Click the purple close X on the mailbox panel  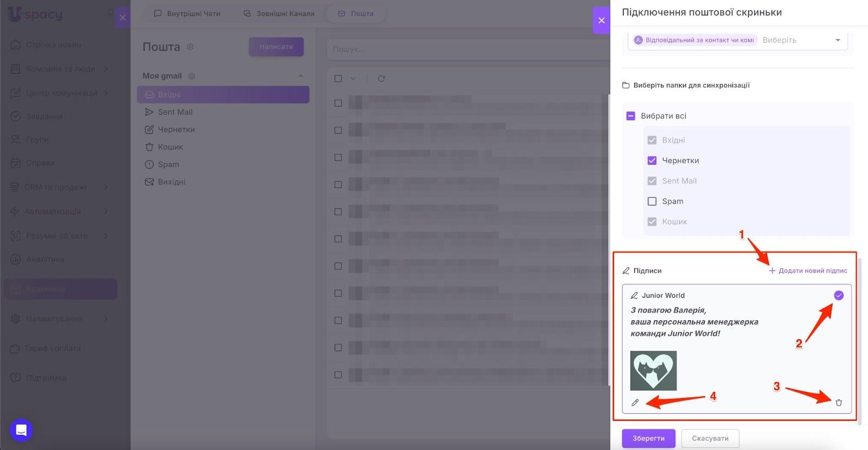point(601,20)
